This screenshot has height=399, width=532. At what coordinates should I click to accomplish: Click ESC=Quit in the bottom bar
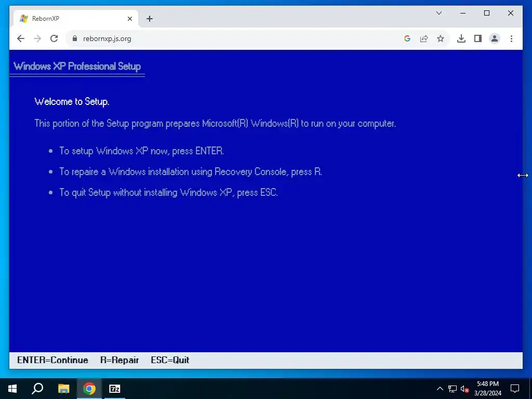coord(170,360)
